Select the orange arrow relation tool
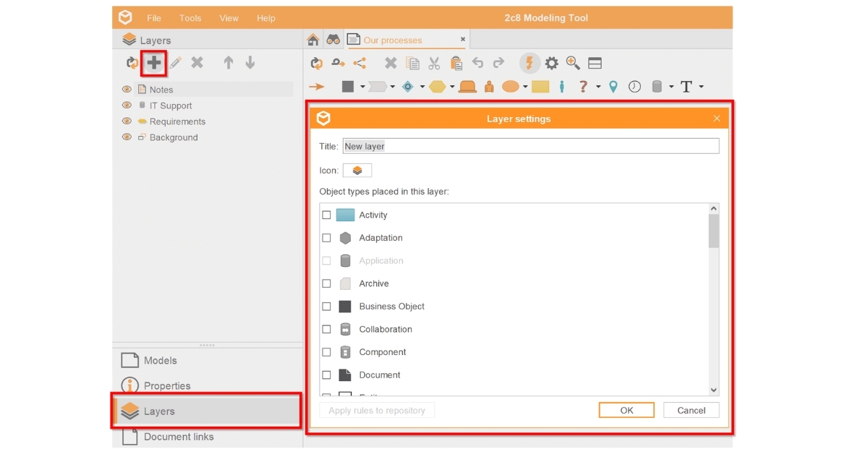Screen dimensions: 868x454 (x=316, y=87)
